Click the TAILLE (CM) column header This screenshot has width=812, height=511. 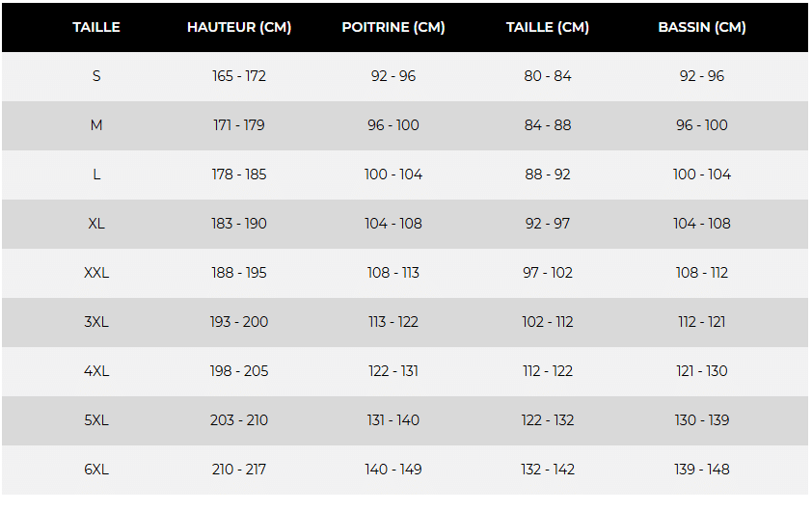[548, 27]
